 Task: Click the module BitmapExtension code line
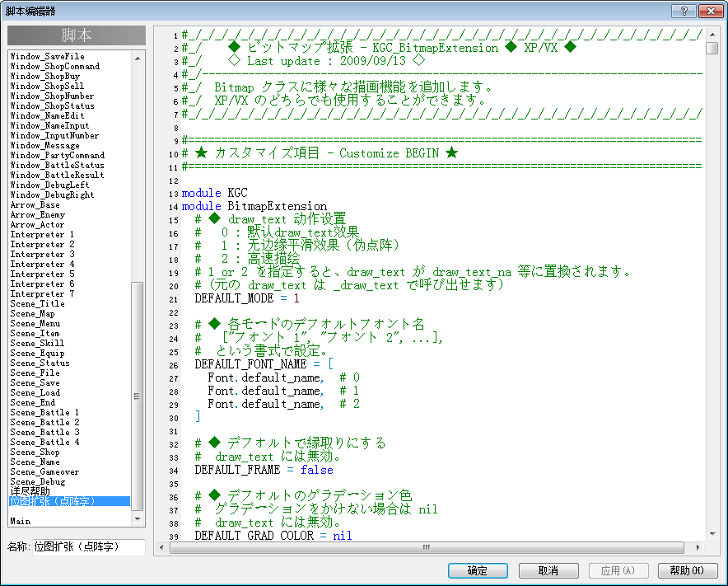(x=254, y=206)
